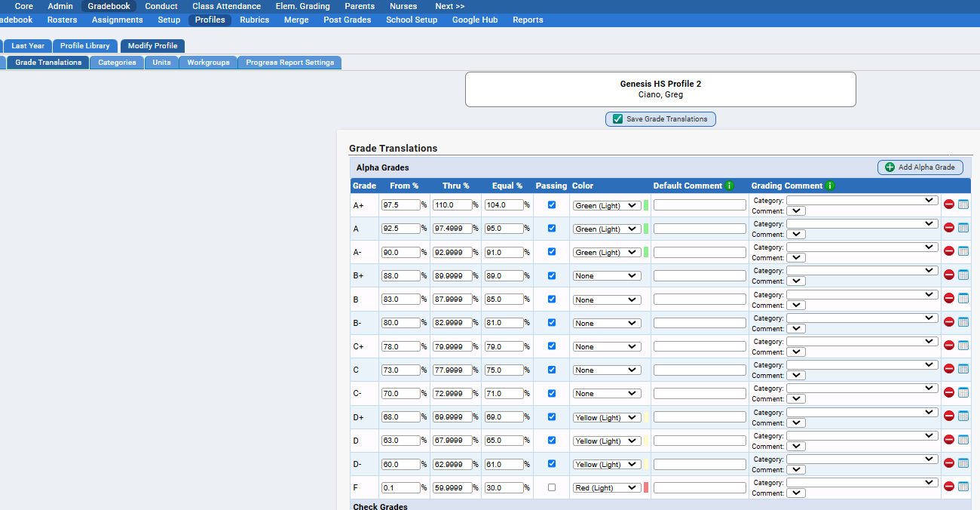
Task: Uncheck Passing for grade D+
Action: click(x=552, y=416)
